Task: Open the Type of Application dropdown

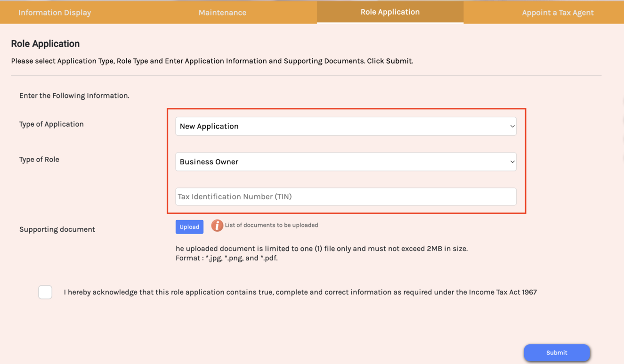Action: [345, 126]
